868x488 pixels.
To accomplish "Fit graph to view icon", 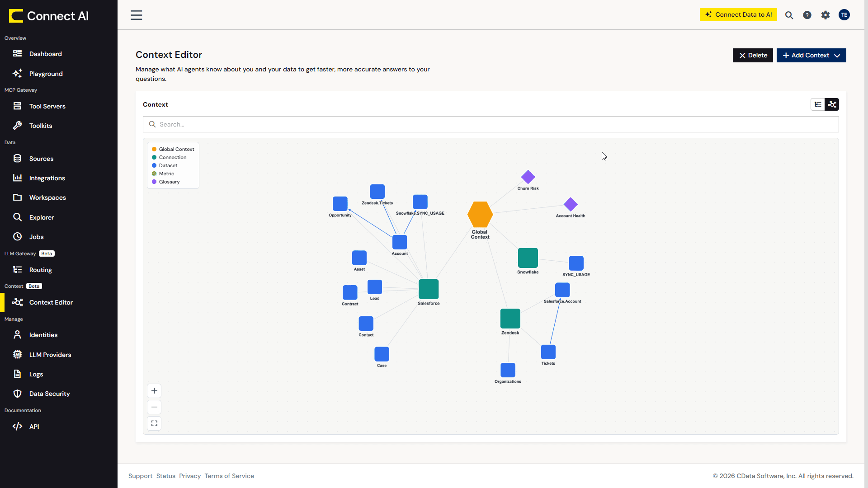I will pos(154,423).
